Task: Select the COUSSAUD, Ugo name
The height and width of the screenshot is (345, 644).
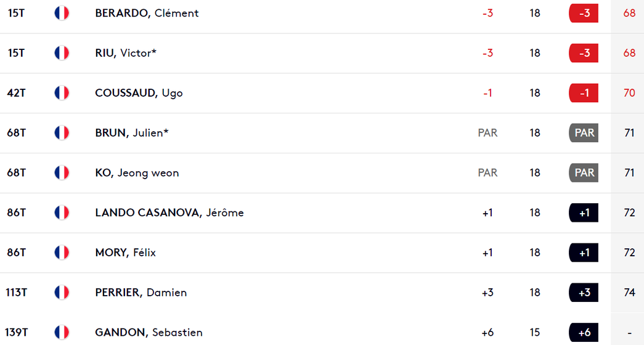Action: (x=139, y=93)
